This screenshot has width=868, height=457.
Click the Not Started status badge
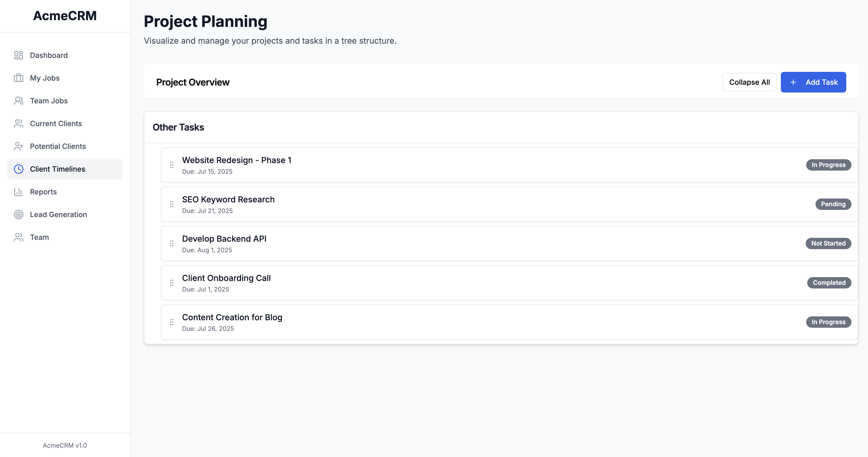(x=828, y=243)
